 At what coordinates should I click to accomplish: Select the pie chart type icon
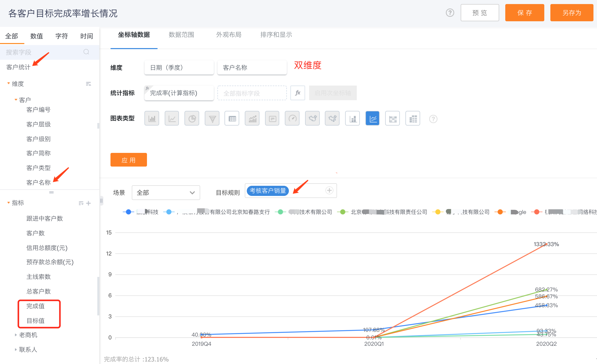click(192, 118)
